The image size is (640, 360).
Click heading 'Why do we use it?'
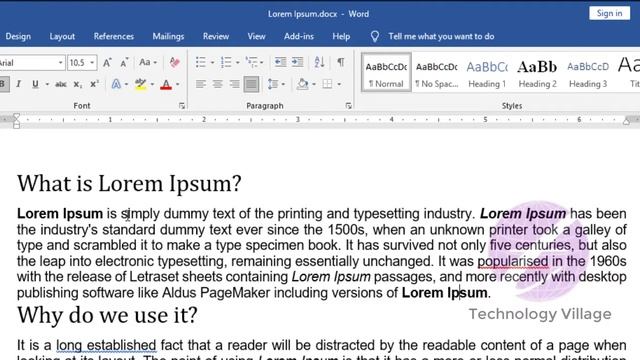[x=107, y=315]
